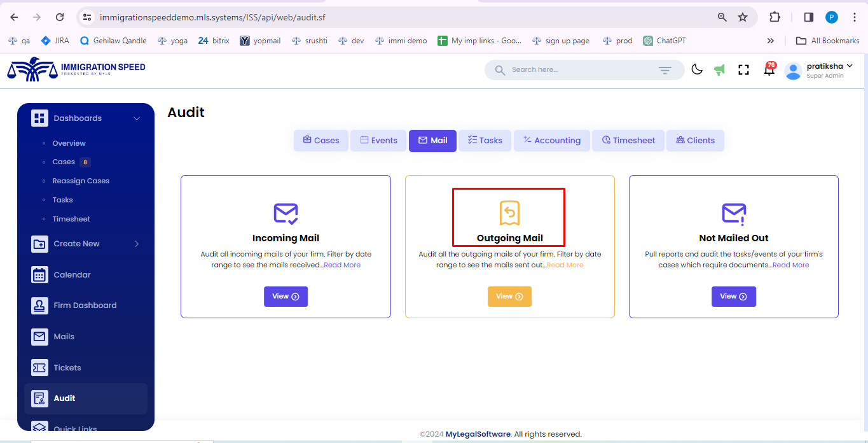The image size is (868, 443).
Task: Click the Outgoing Mail receipt icon
Action: point(509,213)
